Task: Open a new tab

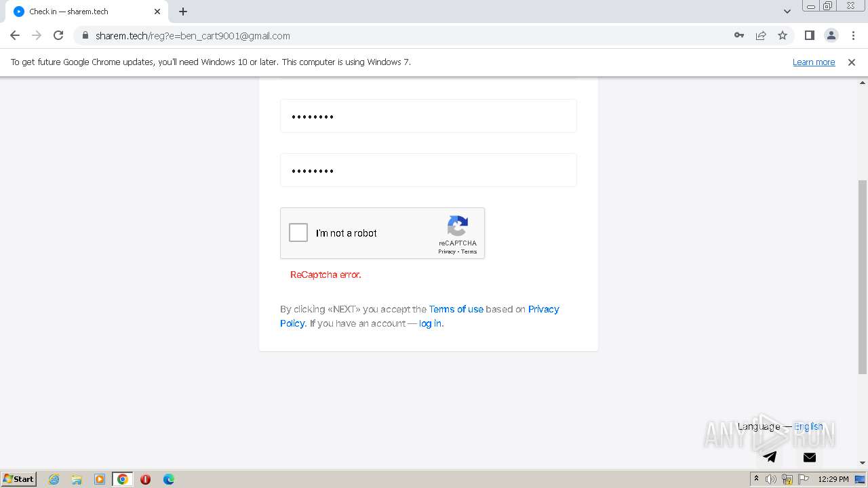Action: tap(183, 12)
